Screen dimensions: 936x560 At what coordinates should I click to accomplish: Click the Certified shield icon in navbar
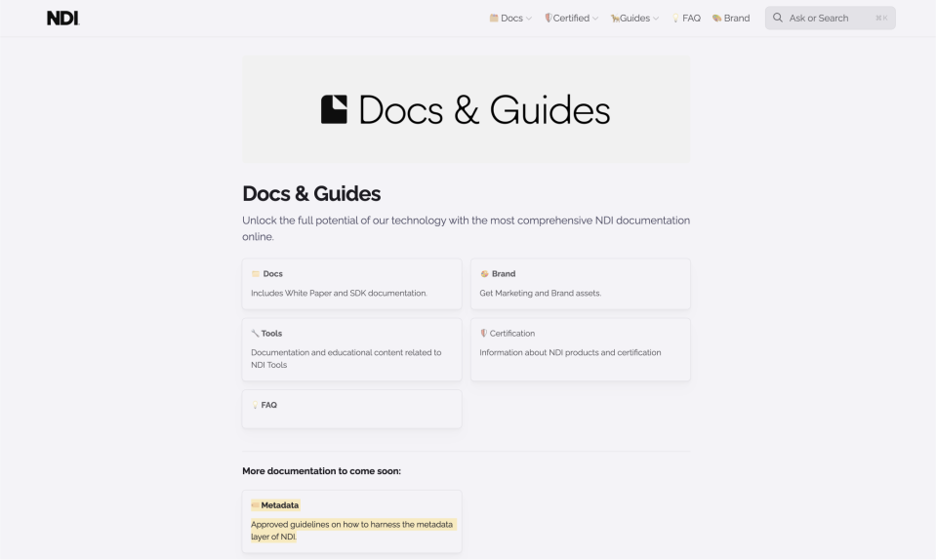(548, 18)
